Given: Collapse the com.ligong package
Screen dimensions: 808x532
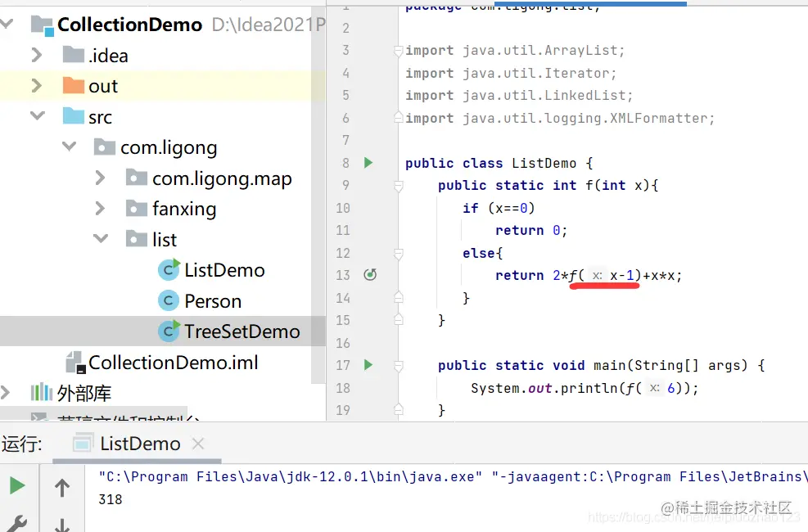Looking at the screenshot, I should [x=69, y=147].
